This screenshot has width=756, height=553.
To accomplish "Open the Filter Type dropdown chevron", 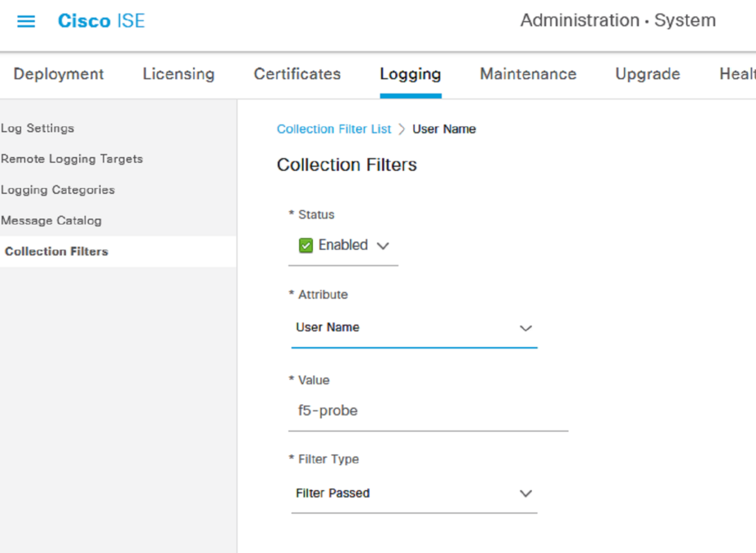I will coord(525,494).
